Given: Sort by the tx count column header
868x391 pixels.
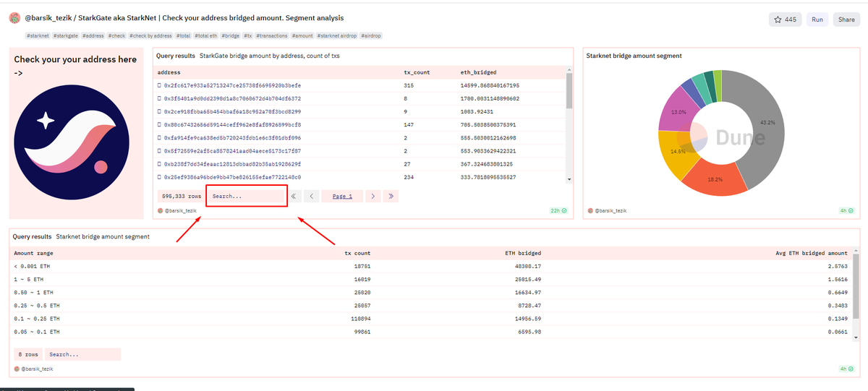Looking at the screenshot, I should 357,253.
